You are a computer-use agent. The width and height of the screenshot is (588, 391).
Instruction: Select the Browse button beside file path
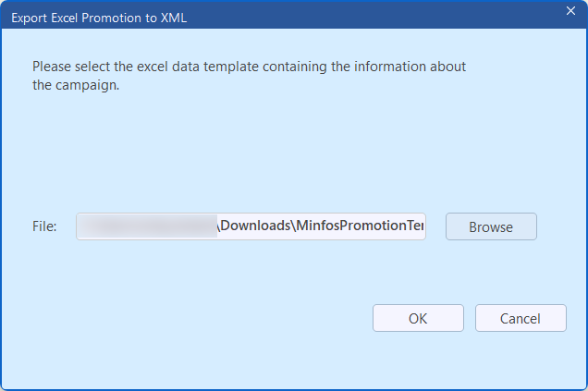pyautogui.click(x=491, y=226)
